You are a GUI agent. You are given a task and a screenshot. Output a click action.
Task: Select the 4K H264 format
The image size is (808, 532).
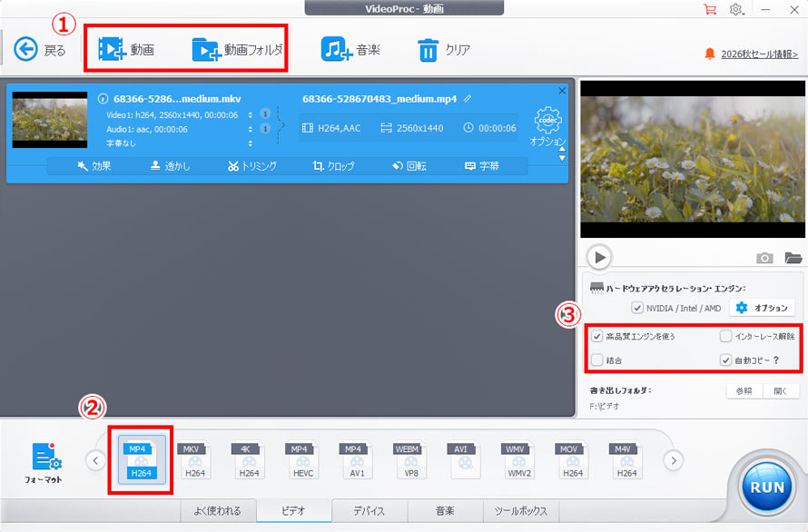[248, 460]
